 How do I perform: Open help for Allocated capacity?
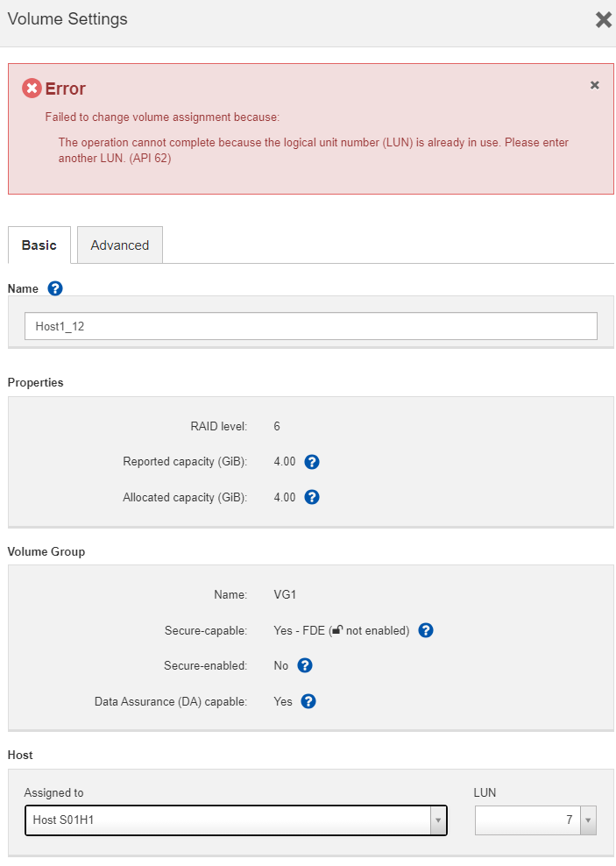pyautogui.click(x=311, y=497)
